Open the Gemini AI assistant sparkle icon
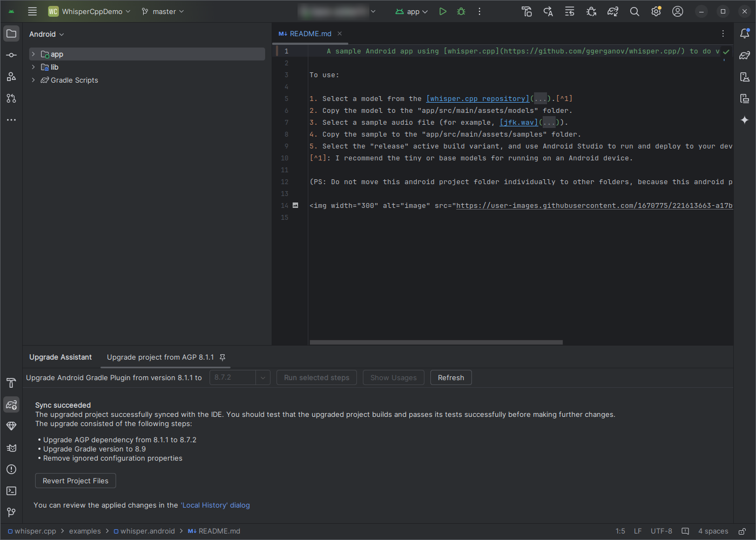 click(x=745, y=120)
